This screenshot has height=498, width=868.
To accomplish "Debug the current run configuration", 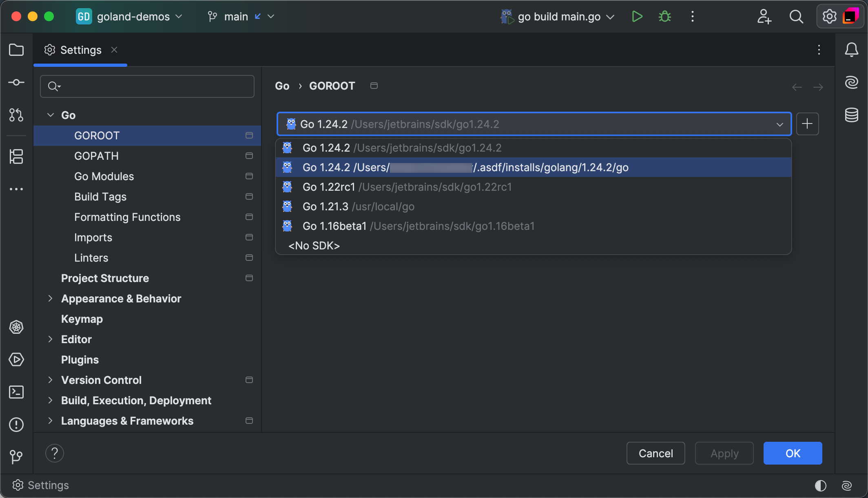I will pos(664,16).
